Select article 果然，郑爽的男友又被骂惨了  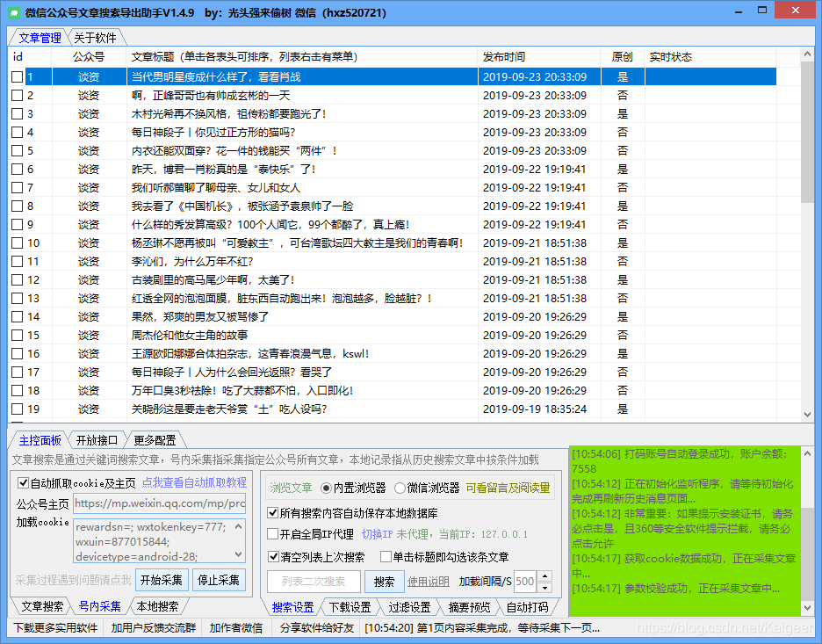200,317
